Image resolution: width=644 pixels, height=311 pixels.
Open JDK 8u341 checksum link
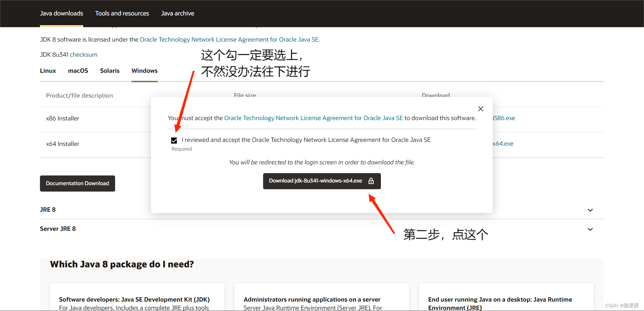tap(84, 55)
